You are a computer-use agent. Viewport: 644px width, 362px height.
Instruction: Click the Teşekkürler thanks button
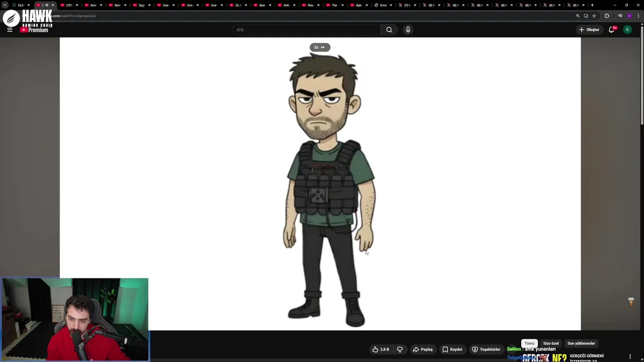point(486,349)
